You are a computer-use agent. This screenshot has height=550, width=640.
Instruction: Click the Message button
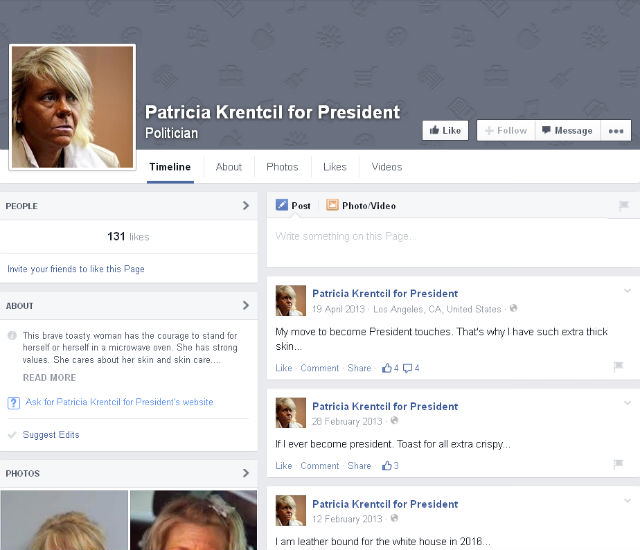click(567, 131)
